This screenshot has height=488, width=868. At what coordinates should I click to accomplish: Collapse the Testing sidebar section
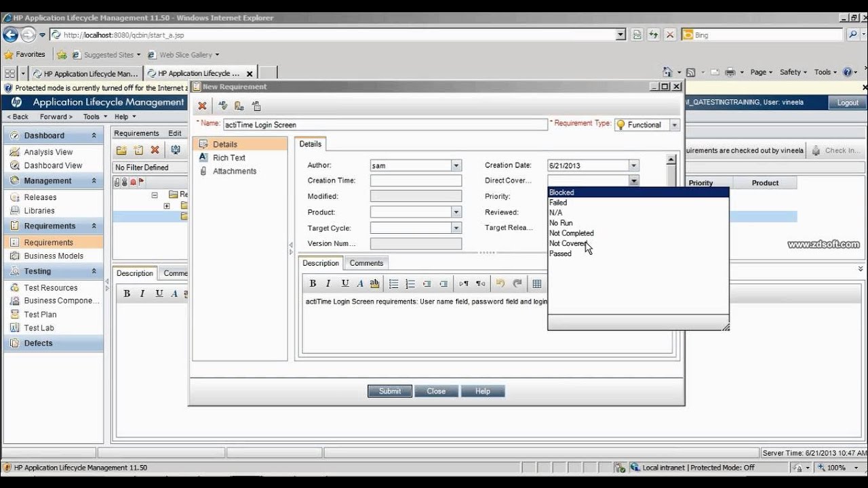coord(94,271)
